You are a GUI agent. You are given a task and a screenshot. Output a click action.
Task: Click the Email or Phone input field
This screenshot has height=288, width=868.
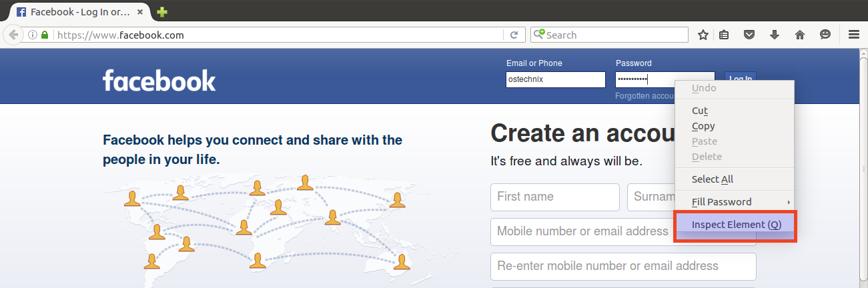point(556,79)
